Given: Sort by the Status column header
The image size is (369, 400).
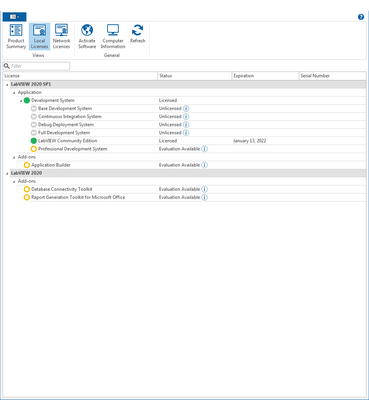Looking at the screenshot, I should [x=195, y=76].
